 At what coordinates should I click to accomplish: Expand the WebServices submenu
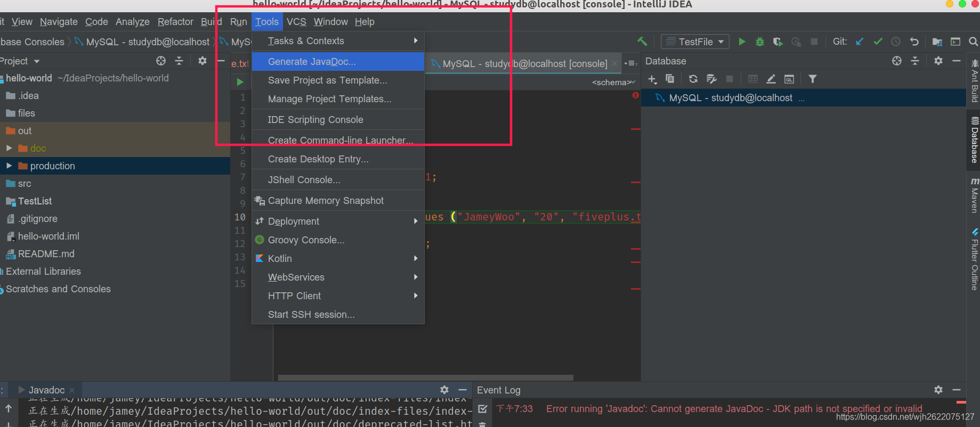[338, 277]
